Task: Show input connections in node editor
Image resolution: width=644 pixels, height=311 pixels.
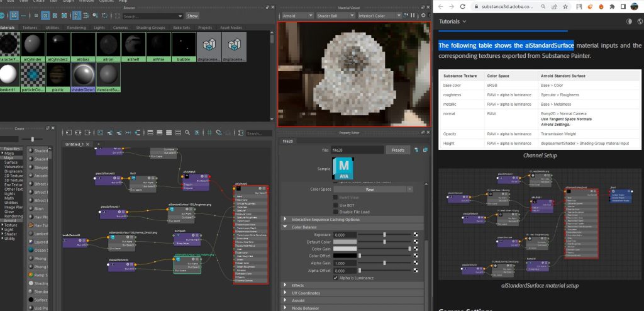Action: coord(68,133)
